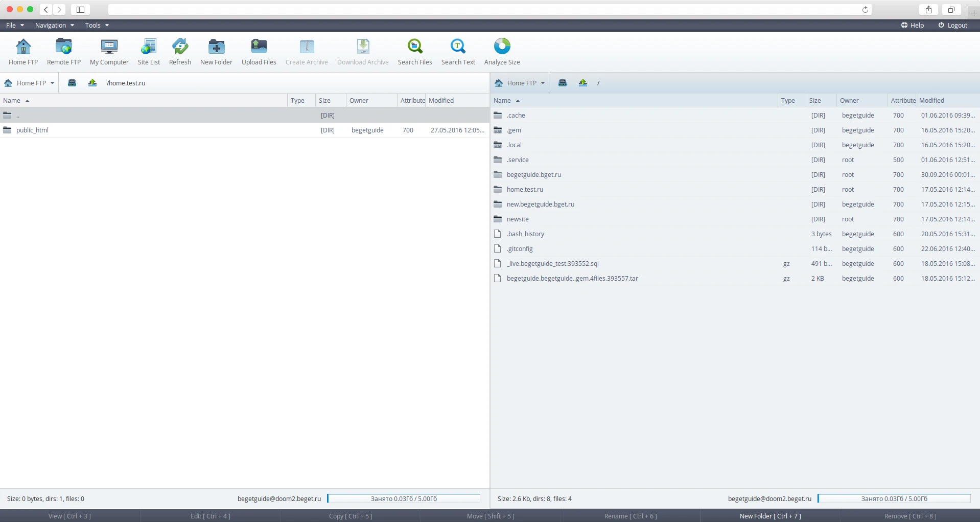
Task: Sort the right panel by Modified column
Action: tap(931, 100)
